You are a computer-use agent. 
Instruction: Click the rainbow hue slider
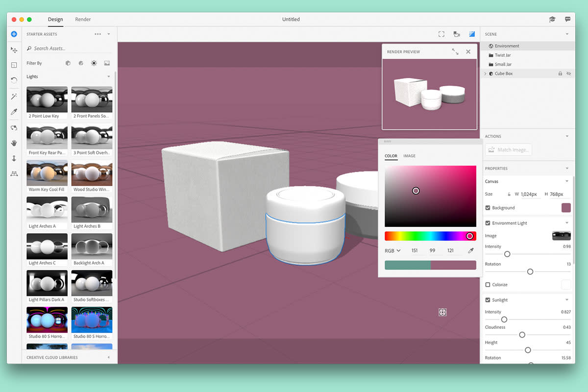point(430,236)
